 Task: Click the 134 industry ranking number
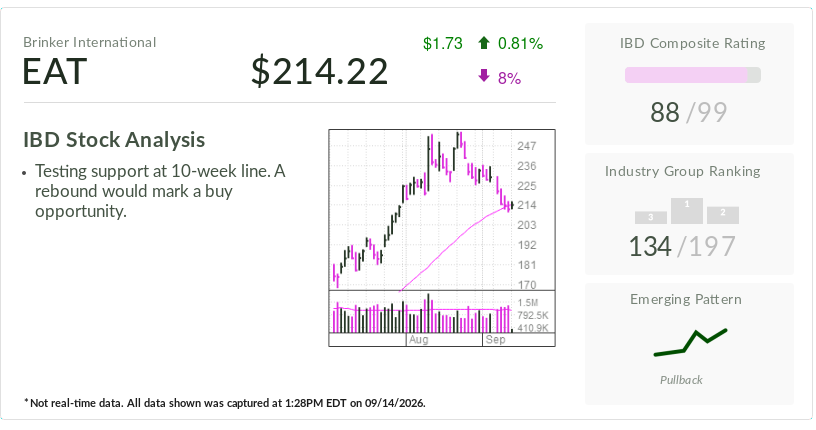pos(650,247)
